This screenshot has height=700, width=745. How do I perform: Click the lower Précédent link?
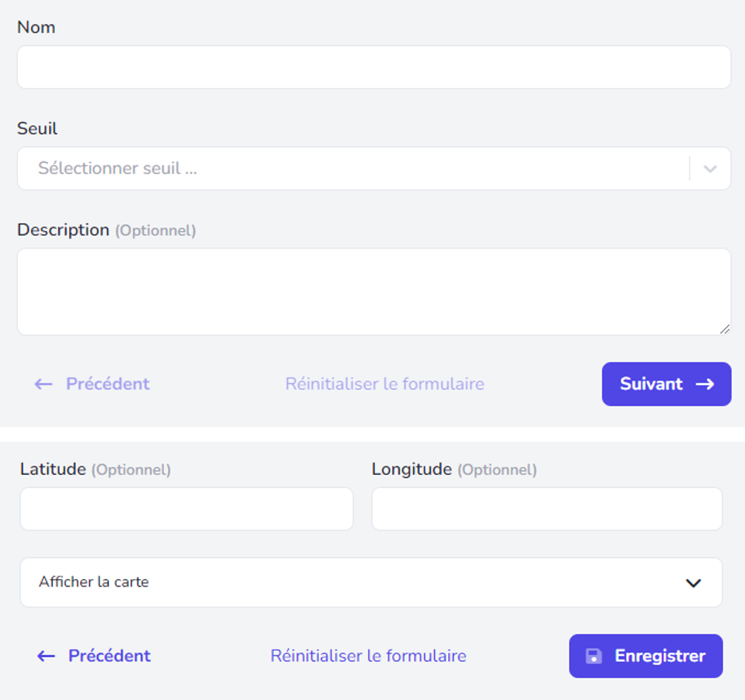click(x=109, y=656)
